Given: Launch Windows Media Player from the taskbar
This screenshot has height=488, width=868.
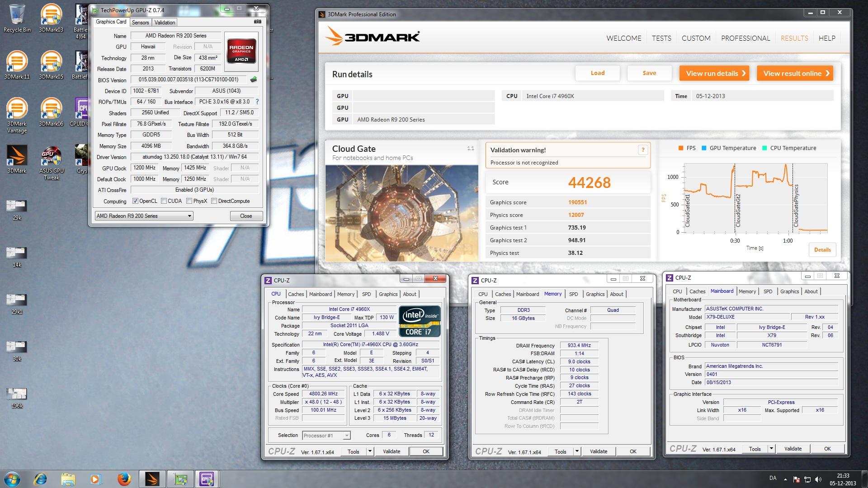Looking at the screenshot, I should (x=95, y=479).
